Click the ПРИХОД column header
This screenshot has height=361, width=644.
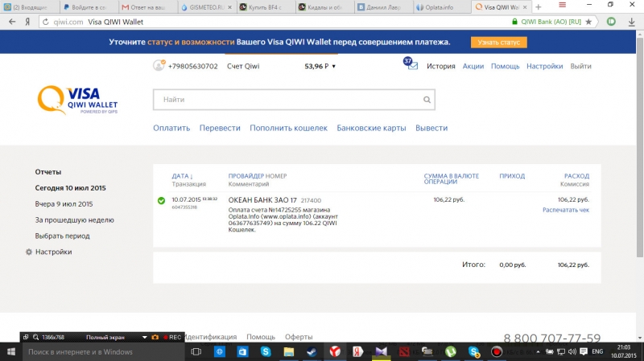[512, 176]
